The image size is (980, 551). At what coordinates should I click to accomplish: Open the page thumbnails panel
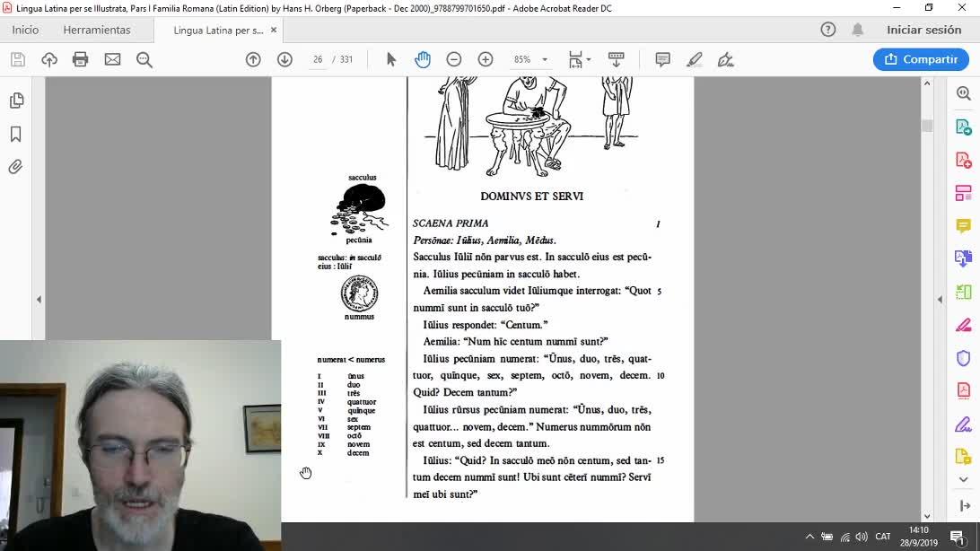pyautogui.click(x=16, y=101)
